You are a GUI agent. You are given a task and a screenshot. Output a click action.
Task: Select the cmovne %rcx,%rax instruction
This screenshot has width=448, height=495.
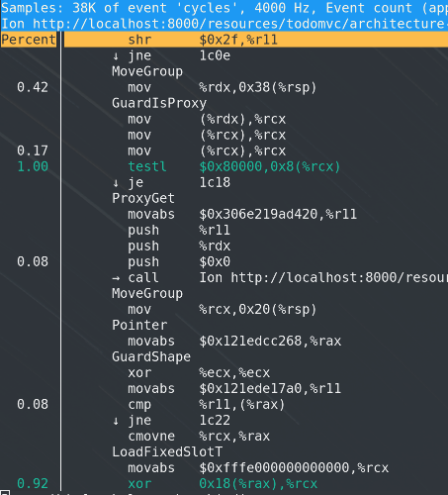coord(199,437)
